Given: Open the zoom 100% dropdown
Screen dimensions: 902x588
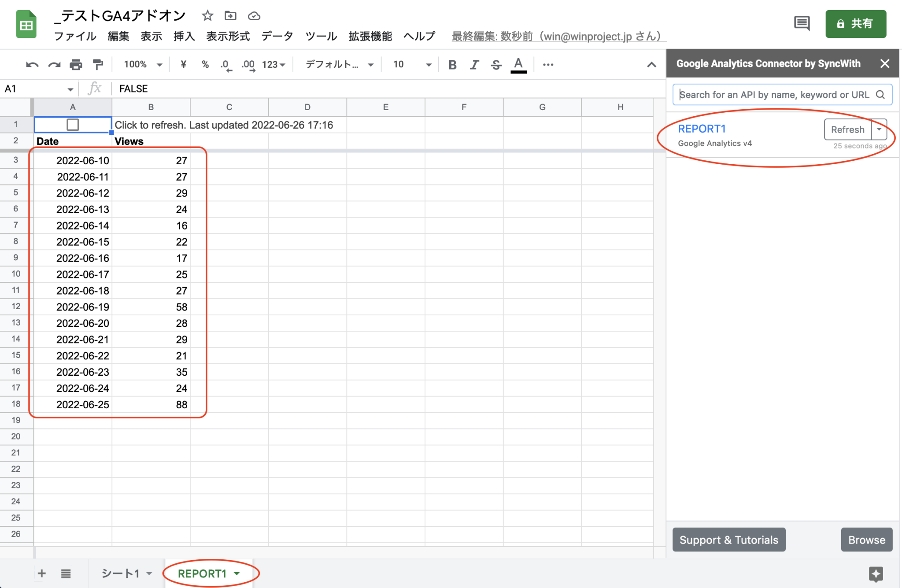Looking at the screenshot, I should click(x=143, y=65).
